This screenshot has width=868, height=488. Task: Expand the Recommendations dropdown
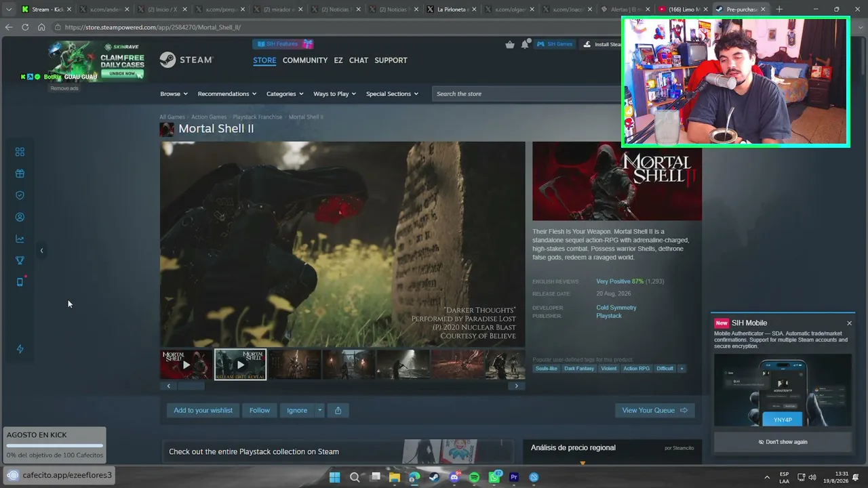[x=227, y=94]
